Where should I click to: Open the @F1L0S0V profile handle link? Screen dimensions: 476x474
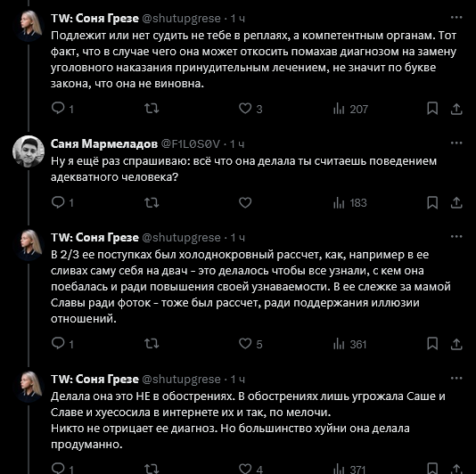(190, 143)
